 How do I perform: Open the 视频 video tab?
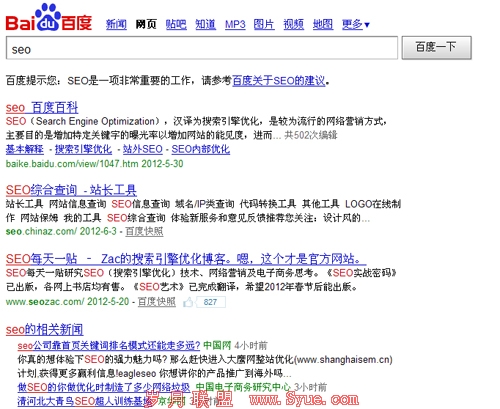(294, 24)
